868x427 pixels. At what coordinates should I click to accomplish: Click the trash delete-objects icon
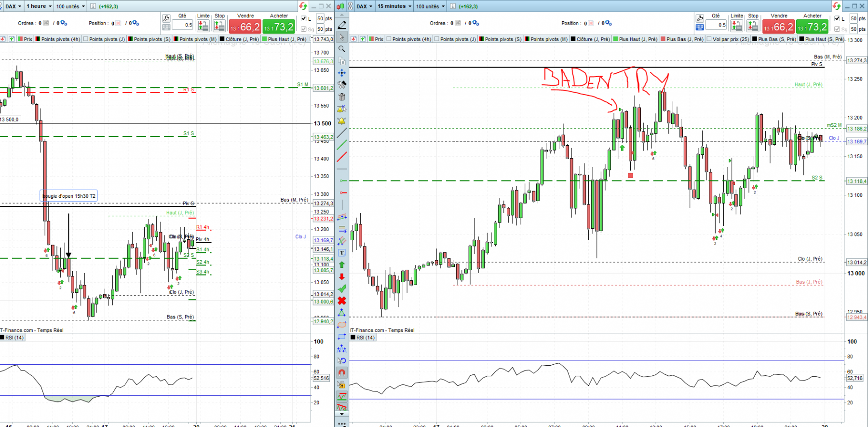coord(342,97)
